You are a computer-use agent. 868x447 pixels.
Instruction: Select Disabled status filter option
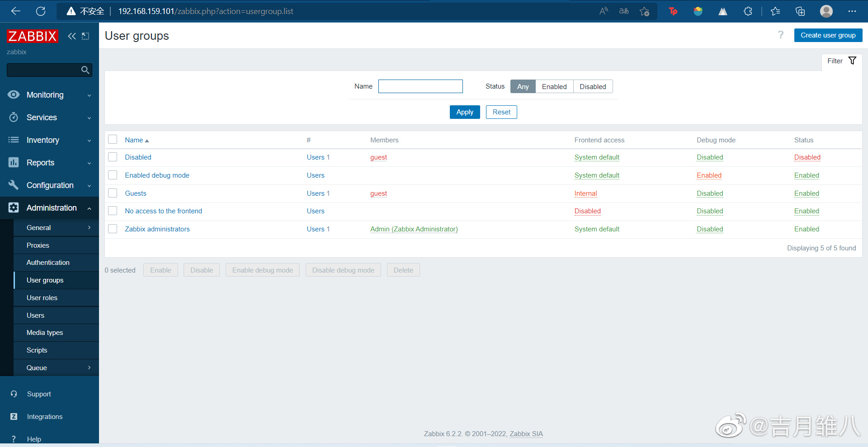(x=593, y=86)
